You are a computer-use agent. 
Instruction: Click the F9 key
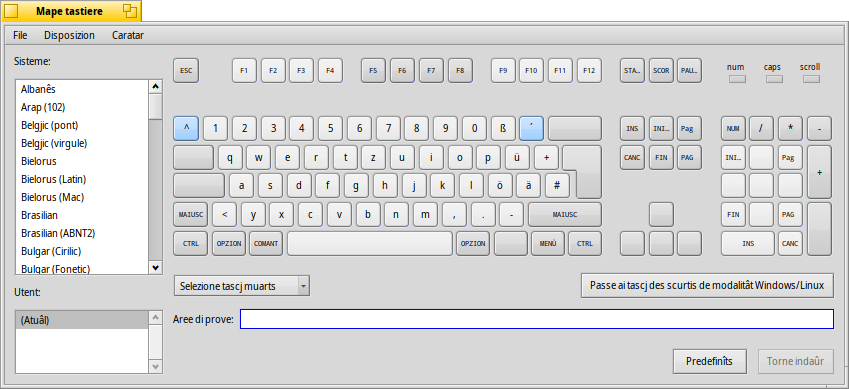tap(503, 70)
